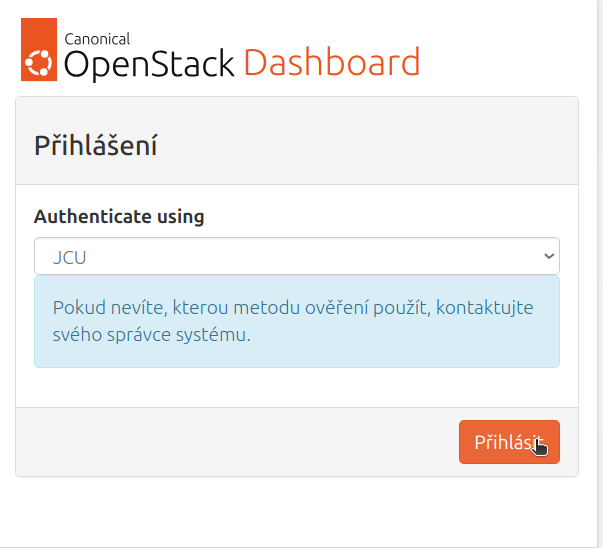Screen dimensions: 603x548
Task: Click the black "OpenStack" title text
Action: tap(150, 65)
